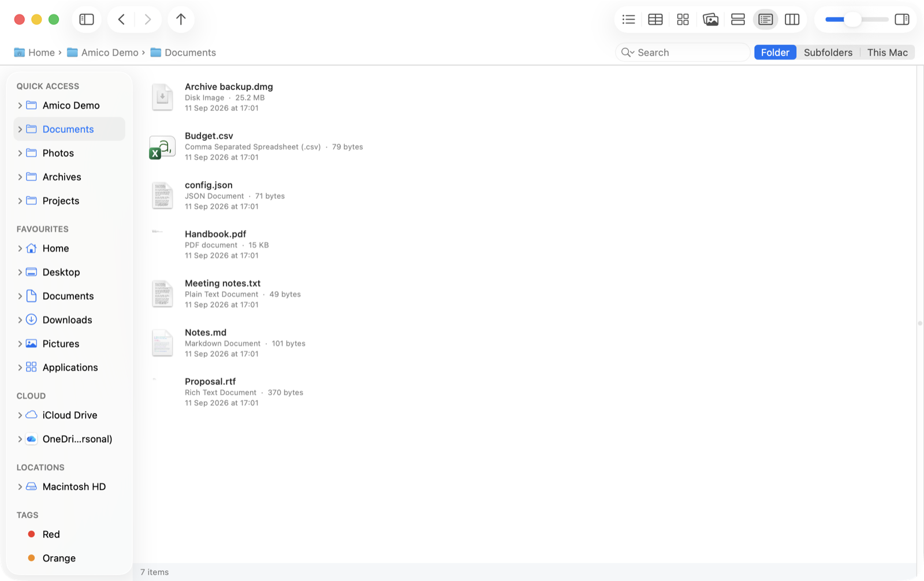Open Amico Demo in the breadcrumb path
The height and width of the screenshot is (581, 924).
[103, 53]
